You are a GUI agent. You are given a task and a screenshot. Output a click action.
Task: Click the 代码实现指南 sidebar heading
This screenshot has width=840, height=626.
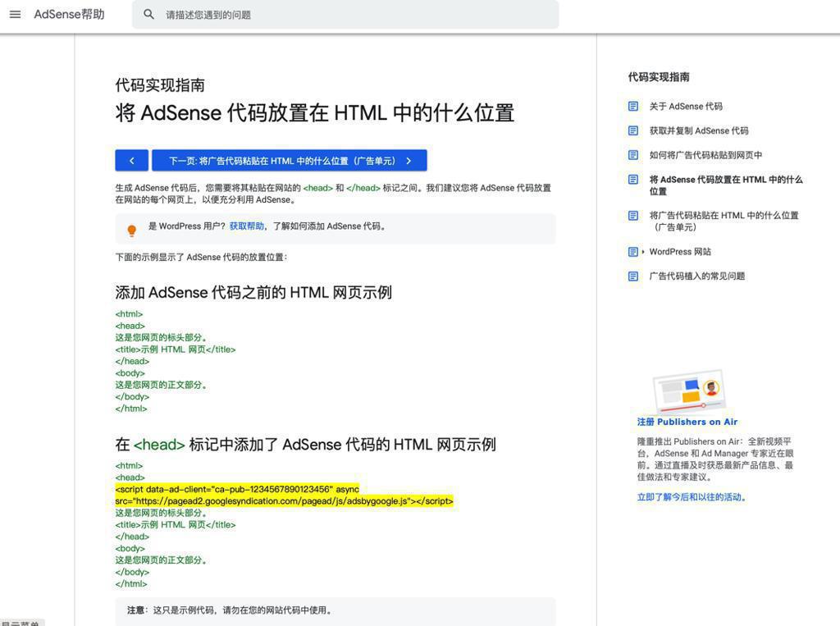point(659,77)
